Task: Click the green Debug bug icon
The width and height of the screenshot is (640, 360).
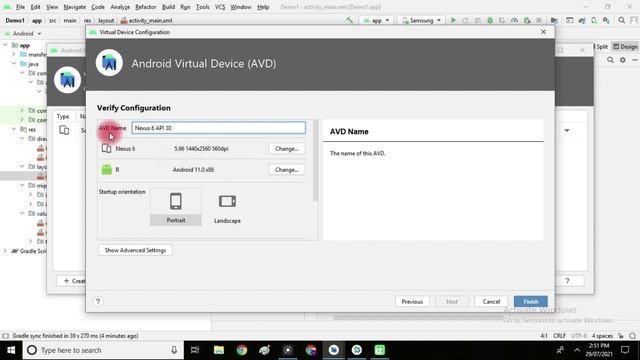Action: point(490,20)
